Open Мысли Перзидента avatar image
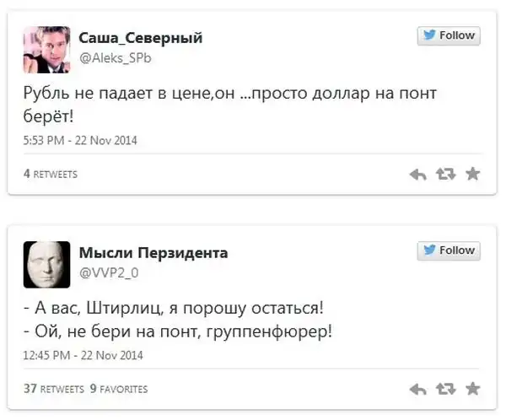The width and height of the screenshot is (506, 420). pyautogui.click(x=46, y=262)
